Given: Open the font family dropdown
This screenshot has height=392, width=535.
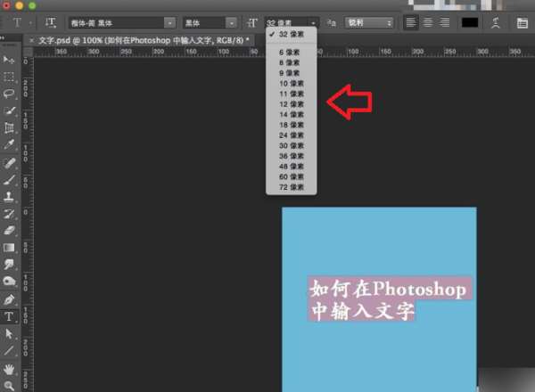Looking at the screenshot, I should (x=170, y=23).
